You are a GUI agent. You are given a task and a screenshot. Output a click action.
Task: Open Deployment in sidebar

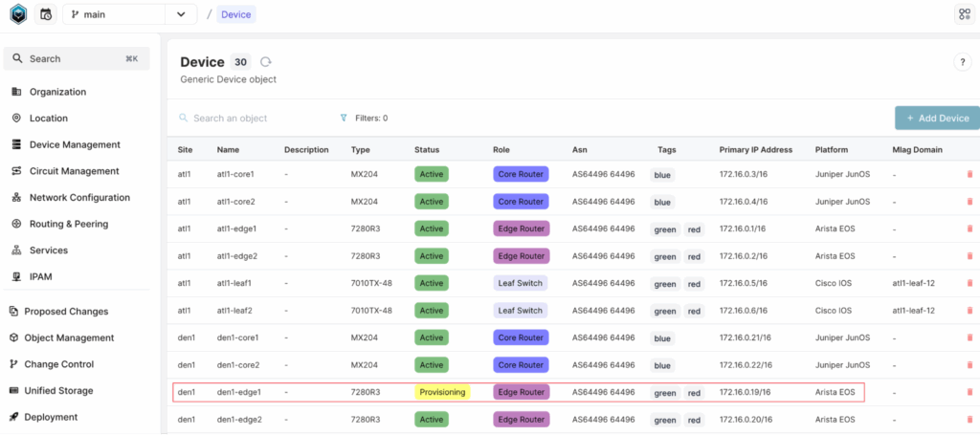click(x=51, y=417)
